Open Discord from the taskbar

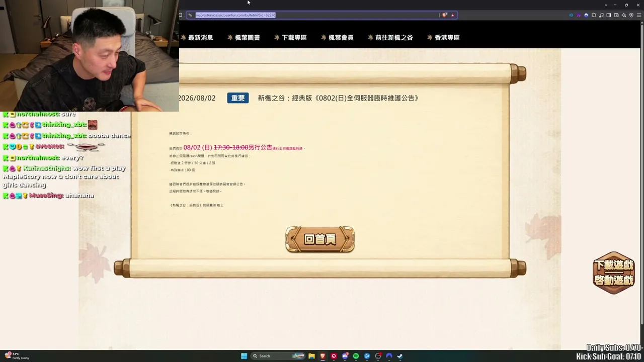345,356
